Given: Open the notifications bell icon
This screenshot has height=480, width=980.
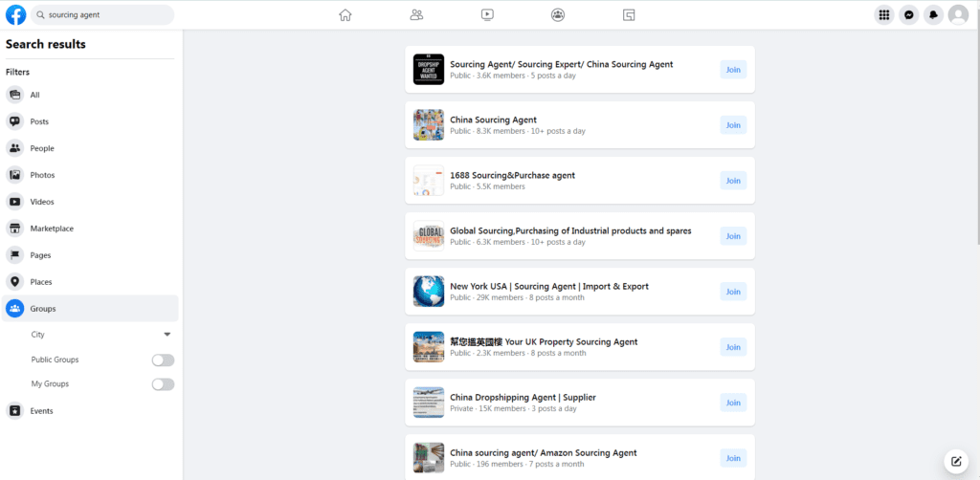Looking at the screenshot, I should coord(933,15).
